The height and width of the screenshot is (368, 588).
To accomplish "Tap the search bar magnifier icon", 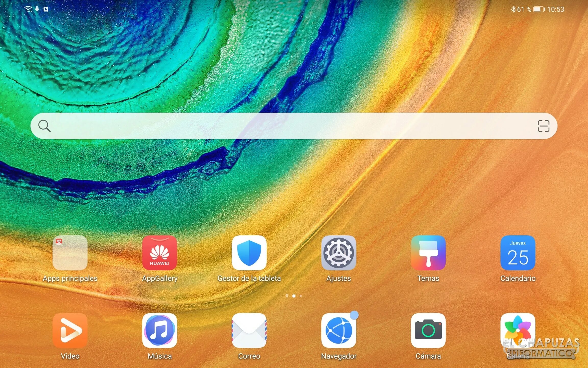I will point(44,126).
